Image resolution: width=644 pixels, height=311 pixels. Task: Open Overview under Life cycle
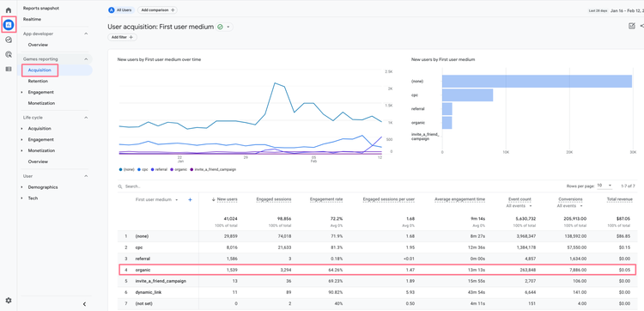38,162
